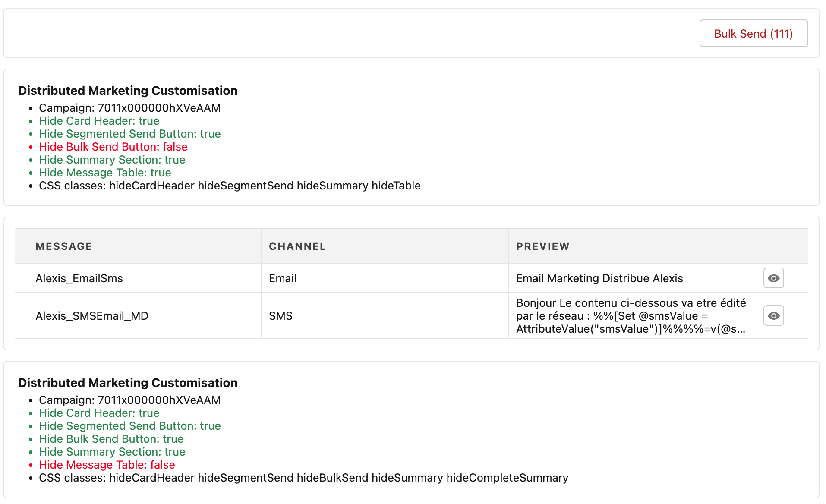The image size is (826, 504).
Task: Click the red 'Hide Message Table: false' line
Action: coord(107,465)
